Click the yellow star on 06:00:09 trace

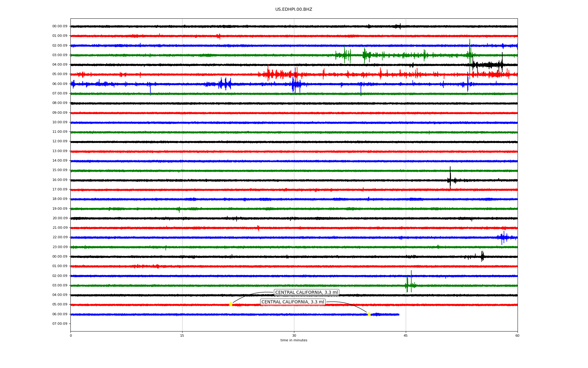tap(369, 314)
